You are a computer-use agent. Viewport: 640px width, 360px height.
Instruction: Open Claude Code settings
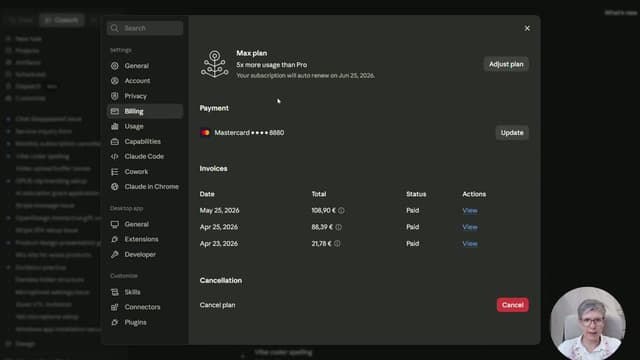click(145, 156)
